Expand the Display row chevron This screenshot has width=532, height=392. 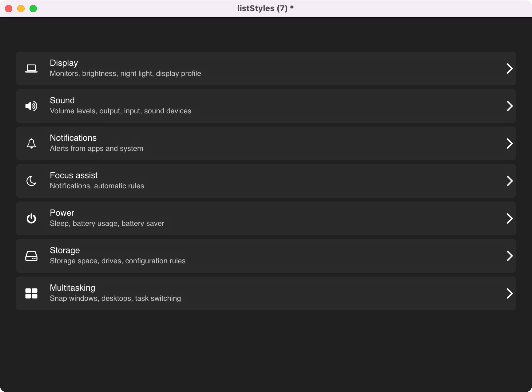[510, 69]
